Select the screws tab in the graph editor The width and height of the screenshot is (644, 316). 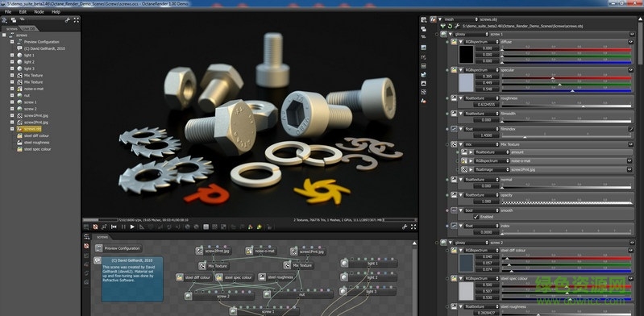(x=102, y=237)
